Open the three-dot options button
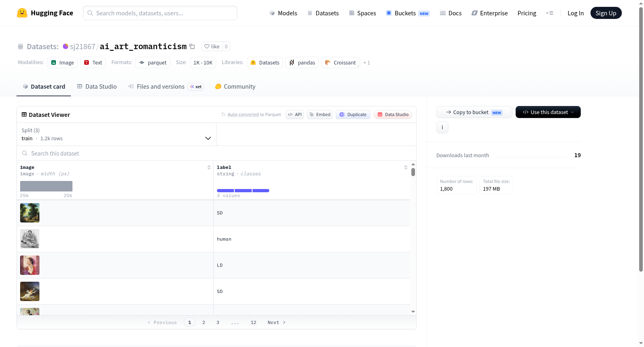644x347 pixels. [442, 127]
